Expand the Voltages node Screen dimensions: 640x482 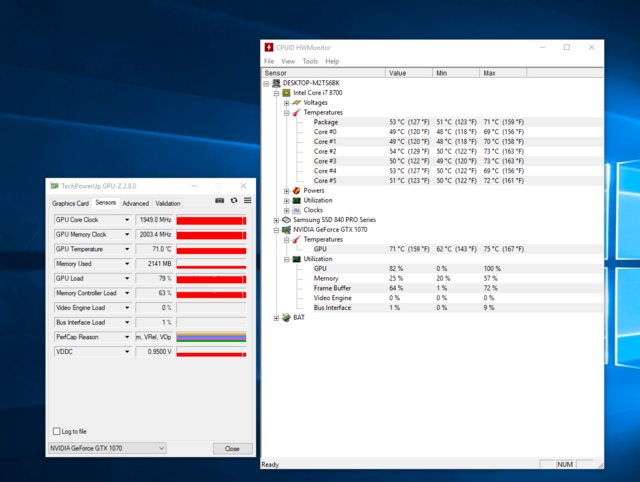pos(287,103)
